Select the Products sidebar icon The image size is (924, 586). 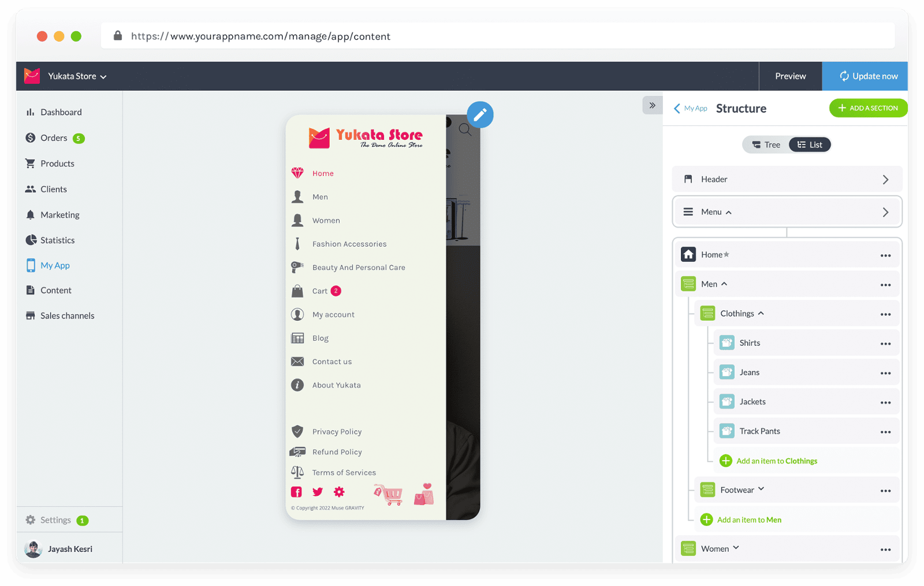click(31, 163)
